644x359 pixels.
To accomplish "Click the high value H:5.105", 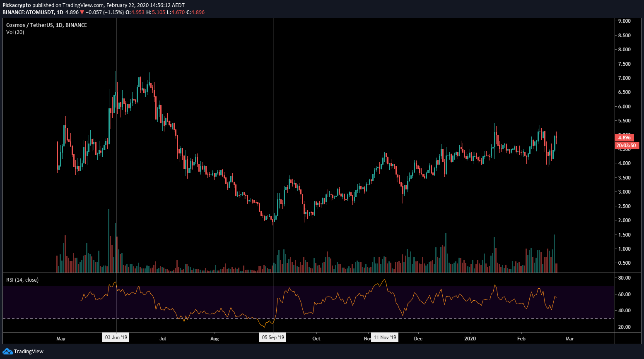I will click(x=156, y=12).
